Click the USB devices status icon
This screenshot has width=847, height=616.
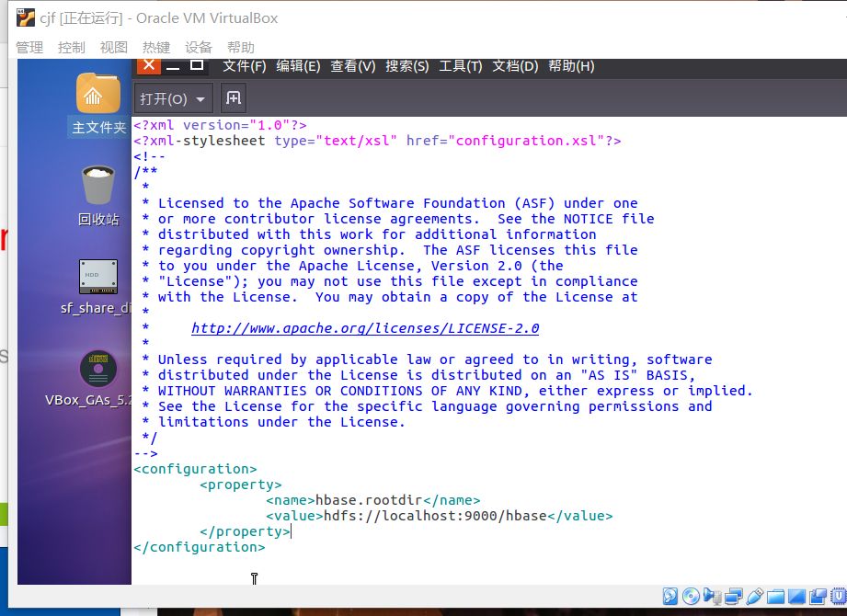click(x=755, y=596)
